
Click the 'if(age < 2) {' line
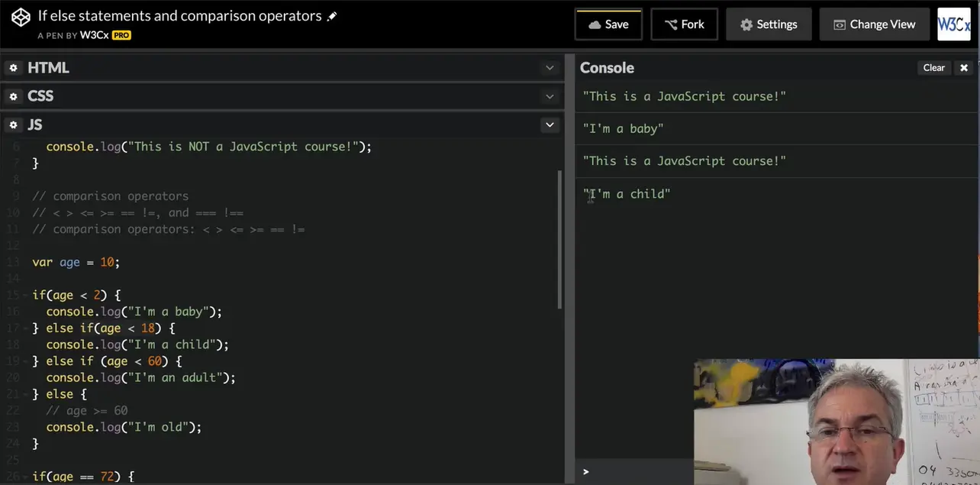[76, 295]
